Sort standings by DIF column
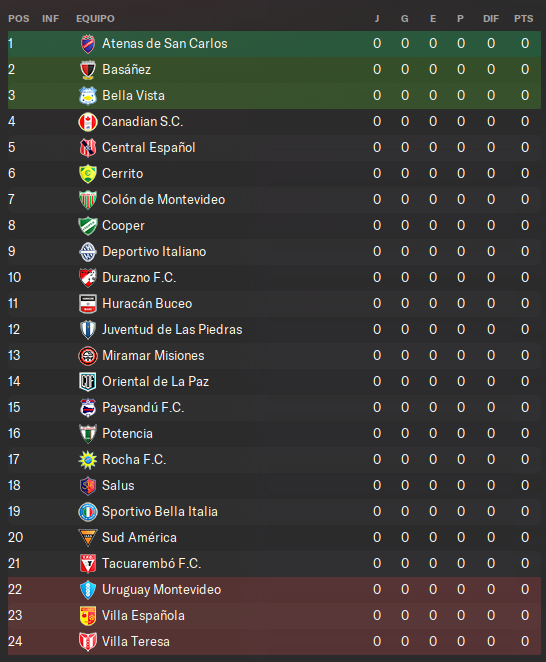The height and width of the screenshot is (662, 546). 491,19
